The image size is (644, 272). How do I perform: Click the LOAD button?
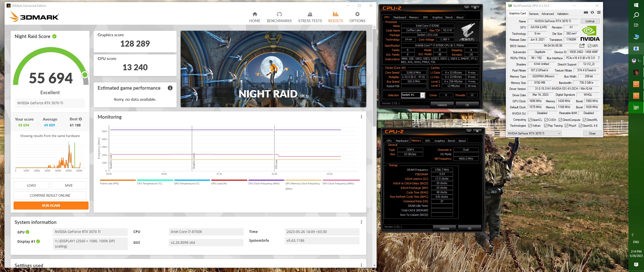tap(31, 185)
